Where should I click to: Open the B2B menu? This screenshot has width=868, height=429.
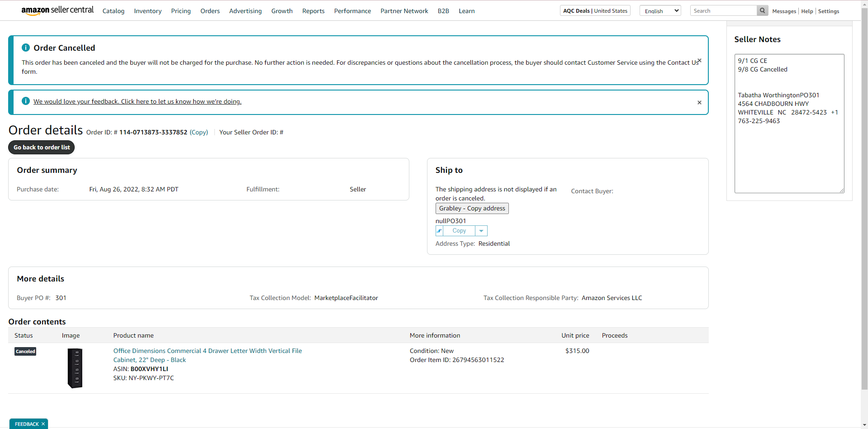tap(443, 11)
